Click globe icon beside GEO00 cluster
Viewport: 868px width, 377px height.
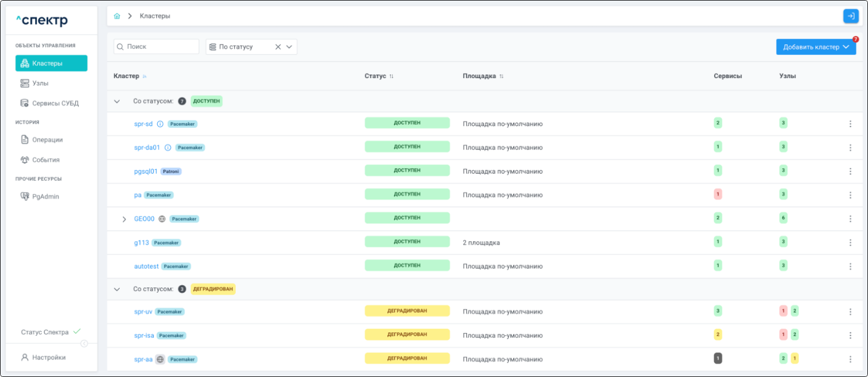[162, 219]
